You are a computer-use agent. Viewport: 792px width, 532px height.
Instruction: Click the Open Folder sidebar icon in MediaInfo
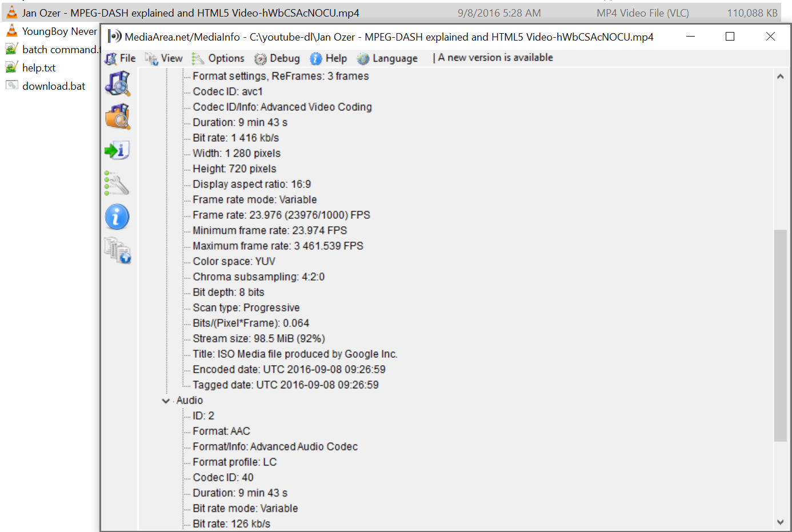(118, 117)
